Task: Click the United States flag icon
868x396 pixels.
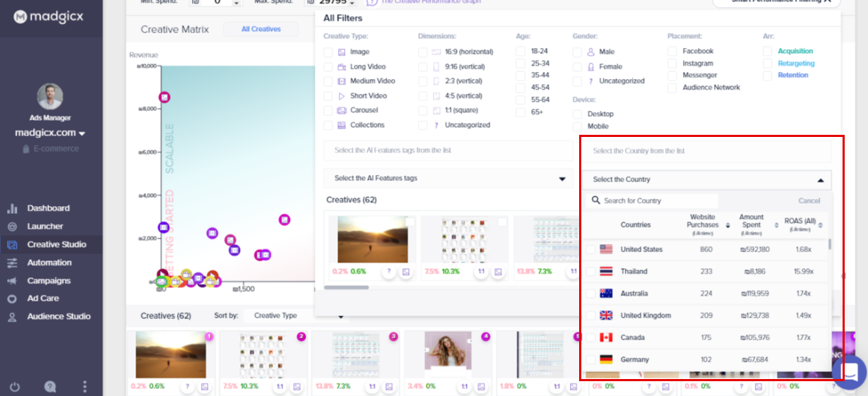Action: point(606,249)
